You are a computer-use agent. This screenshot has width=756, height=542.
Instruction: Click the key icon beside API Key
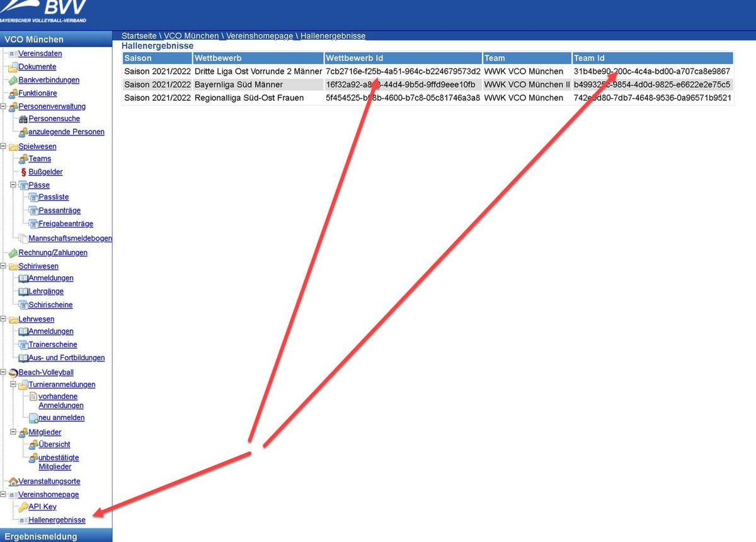(x=23, y=507)
